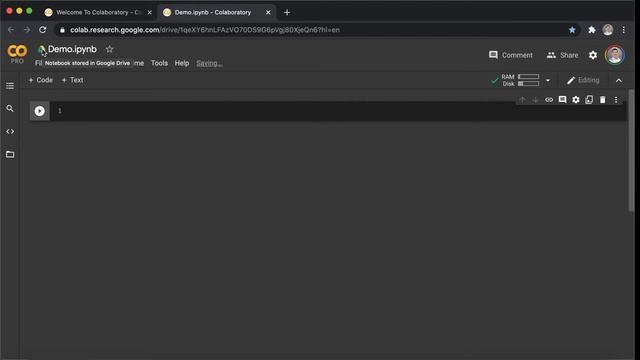Open Google account avatar in Colab

click(x=615, y=55)
